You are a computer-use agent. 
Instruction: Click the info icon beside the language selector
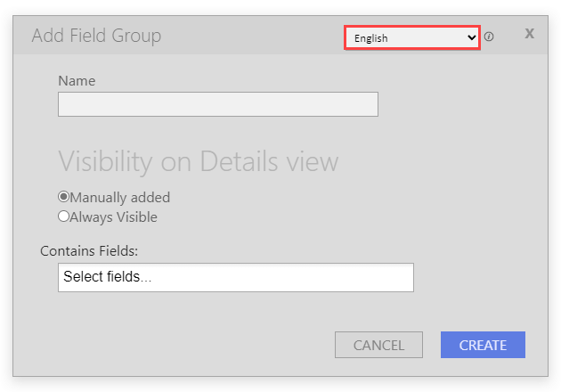(x=489, y=37)
